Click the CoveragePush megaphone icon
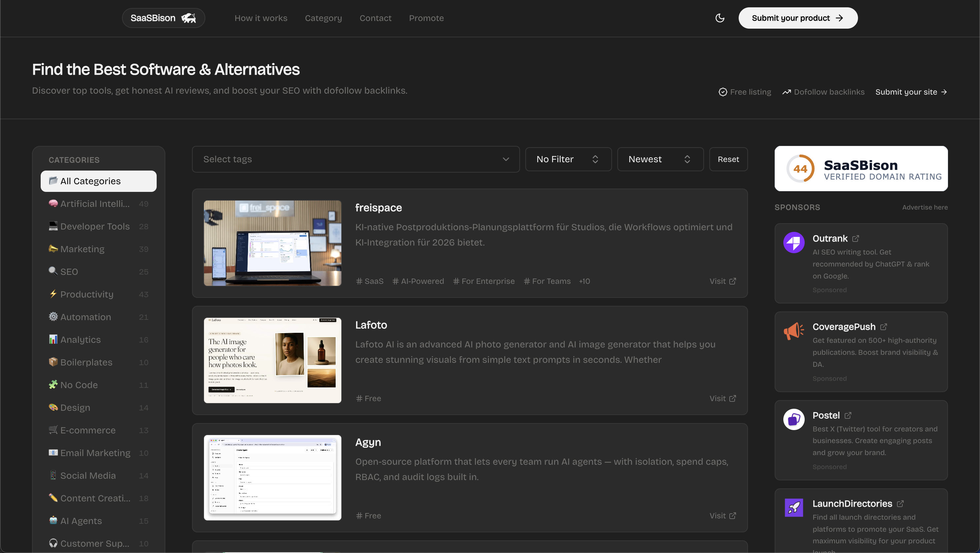Viewport: 980px width, 553px height. point(794,331)
